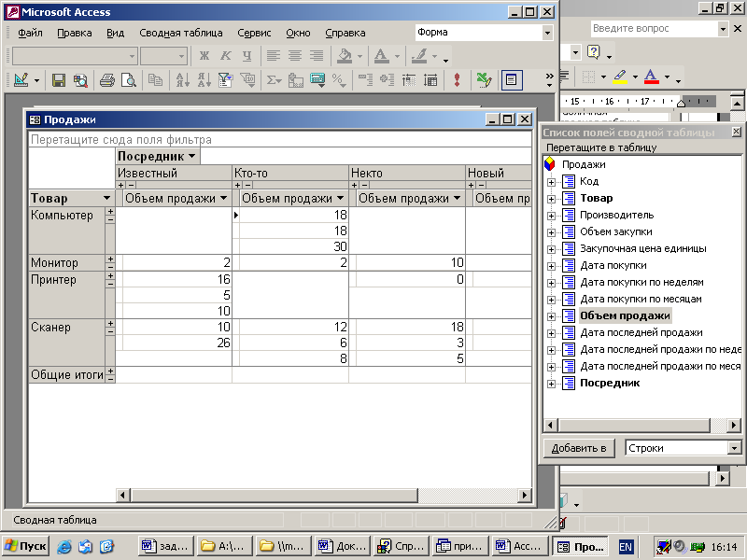The width and height of the screenshot is (747, 560).
Task: Click the Show Details icon
Action: 430,80
